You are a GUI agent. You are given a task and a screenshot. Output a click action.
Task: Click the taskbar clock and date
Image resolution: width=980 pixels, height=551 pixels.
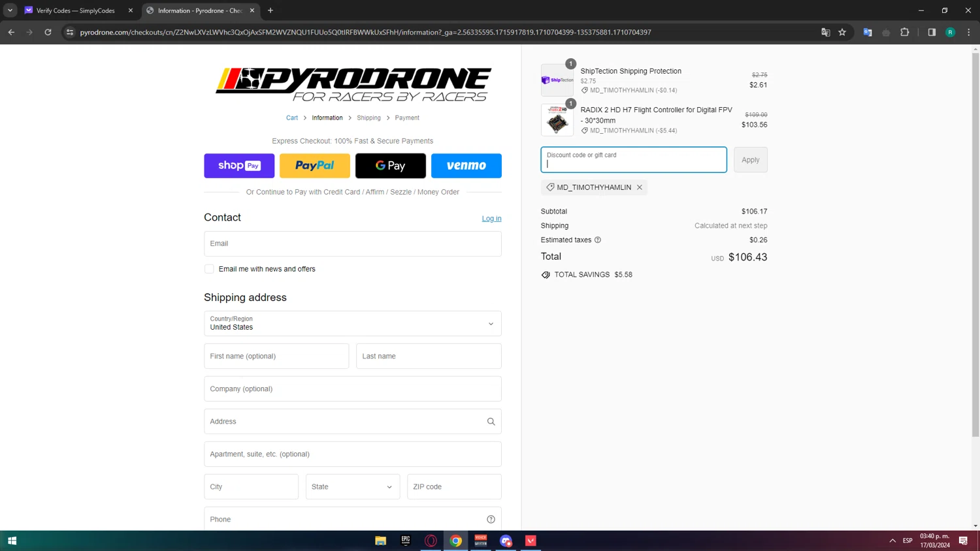pyautogui.click(x=935, y=541)
